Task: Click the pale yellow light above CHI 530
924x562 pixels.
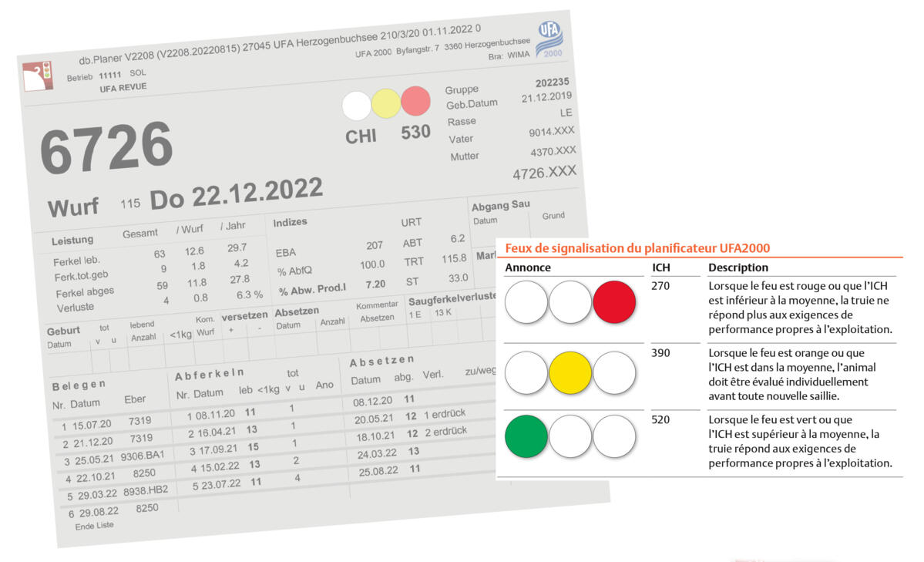Action: point(386,103)
